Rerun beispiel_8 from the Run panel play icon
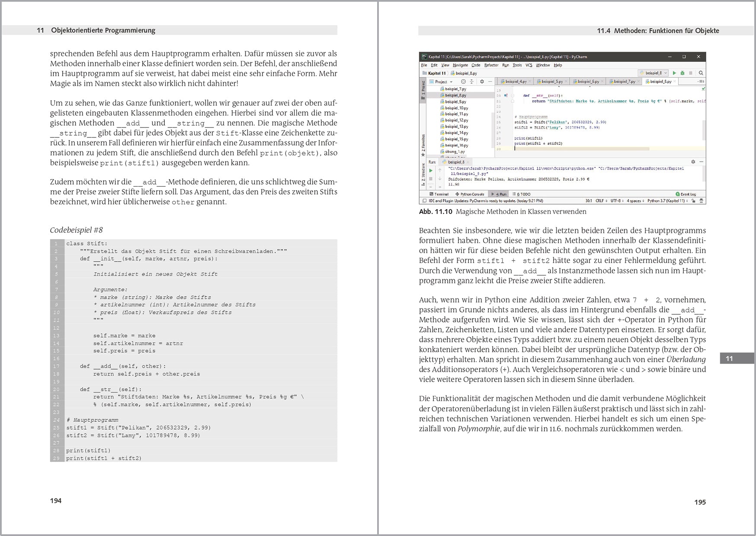The width and height of the screenshot is (756, 536). pos(431,170)
